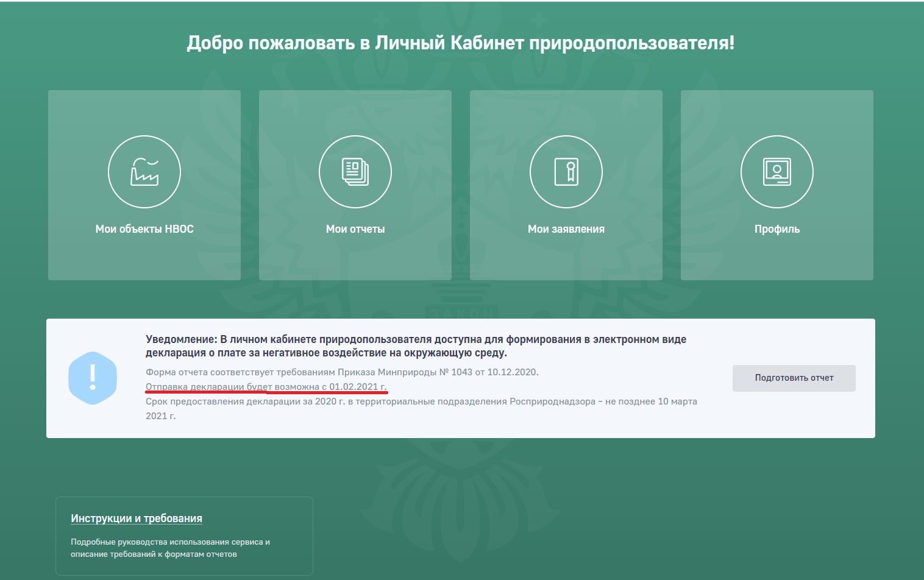
Task: Click the bold Уведомление heading text
Action: click(416, 346)
